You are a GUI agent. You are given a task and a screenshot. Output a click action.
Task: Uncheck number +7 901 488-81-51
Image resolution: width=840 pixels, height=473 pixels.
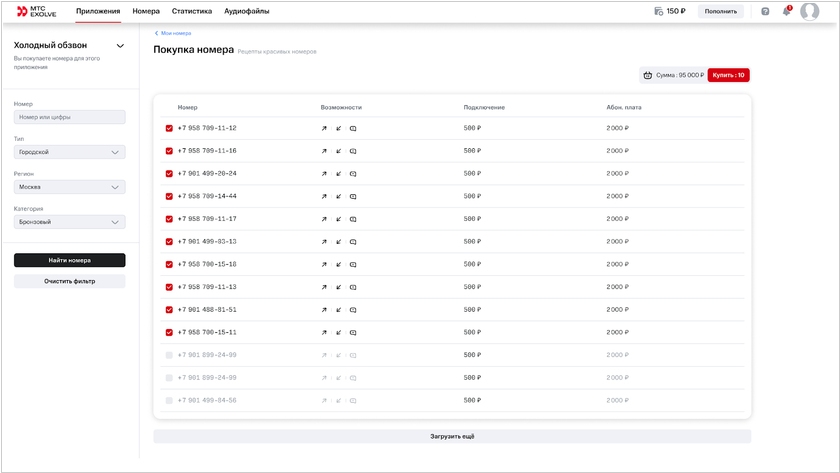169,310
